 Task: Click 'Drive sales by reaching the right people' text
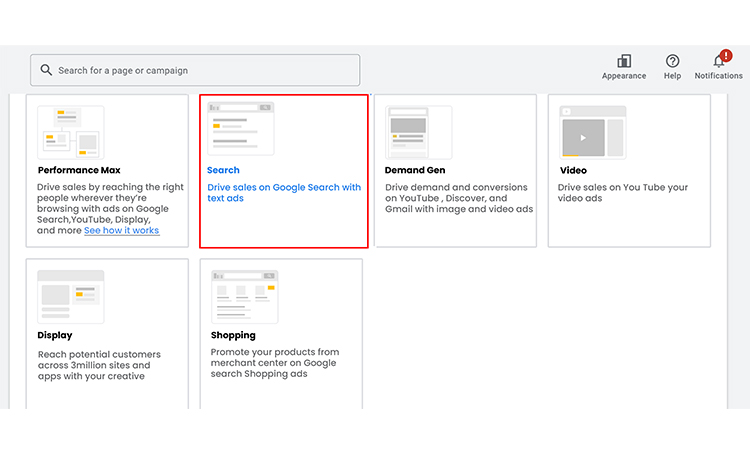coord(110,209)
